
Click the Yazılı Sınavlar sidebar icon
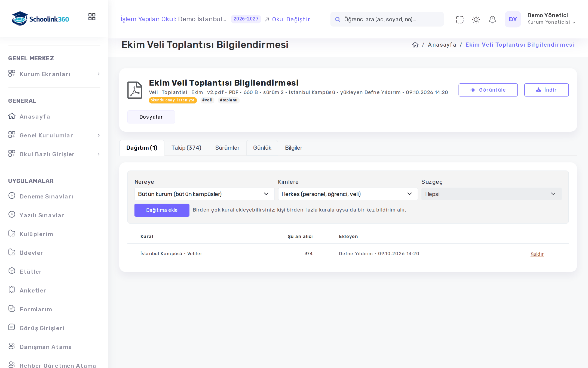point(12,215)
